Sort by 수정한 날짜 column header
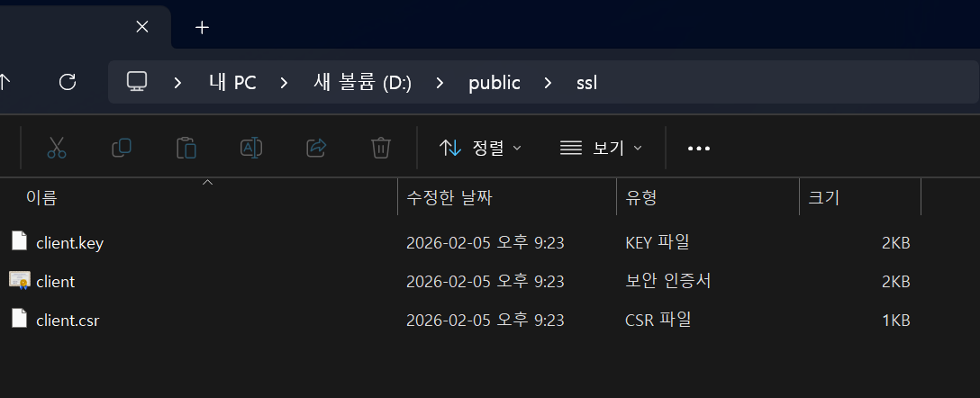Viewport: 980px width, 398px height. tap(449, 197)
